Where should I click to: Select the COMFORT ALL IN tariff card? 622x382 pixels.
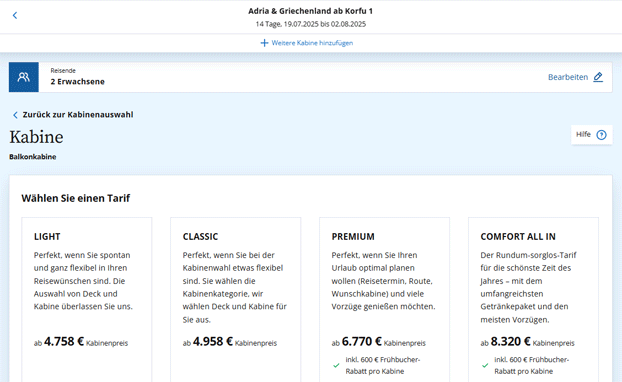534,299
